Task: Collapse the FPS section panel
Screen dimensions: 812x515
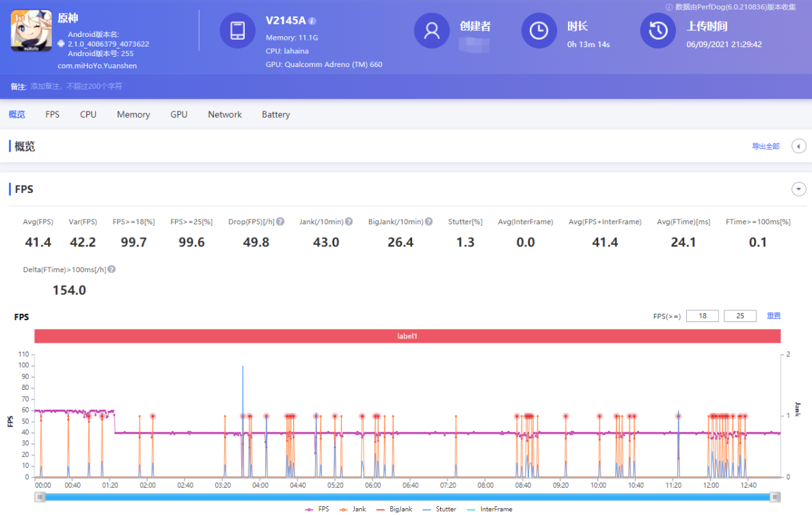Action: coord(798,189)
